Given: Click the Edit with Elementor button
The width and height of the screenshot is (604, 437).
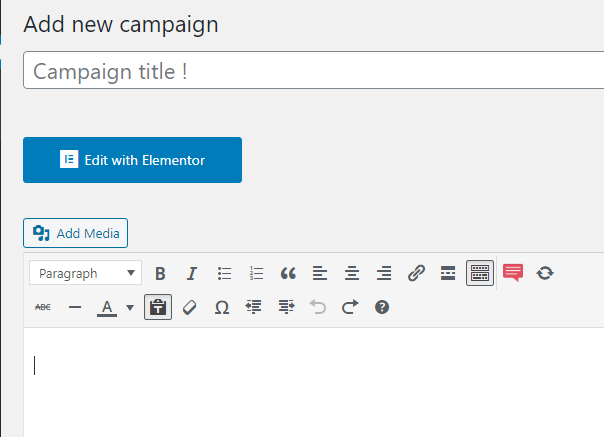Looking at the screenshot, I should tap(133, 160).
